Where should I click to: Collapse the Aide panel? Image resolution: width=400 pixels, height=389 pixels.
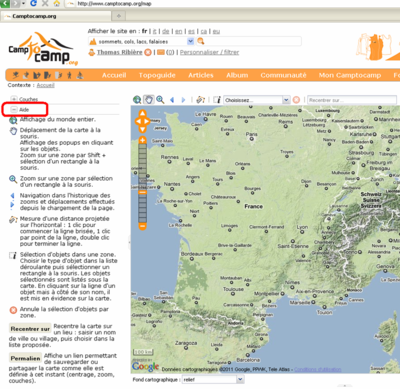pos(14,109)
